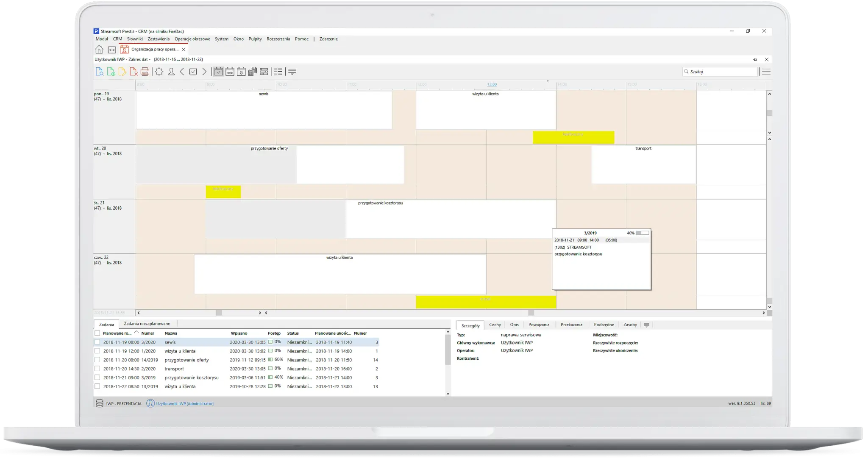The height and width of the screenshot is (472, 868).
Task: Click the next date range arrow
Action: click(x=204, y=72)
